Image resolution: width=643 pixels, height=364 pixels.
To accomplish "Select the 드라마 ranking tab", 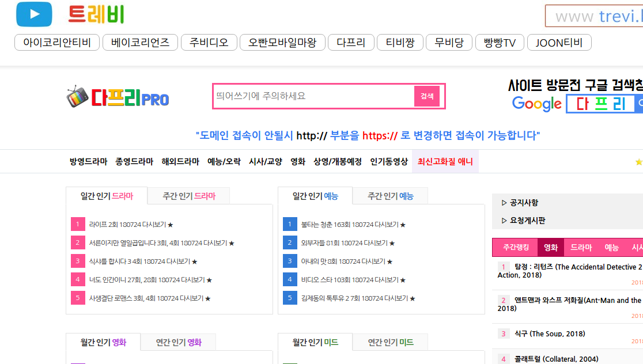I will [581, 247].
